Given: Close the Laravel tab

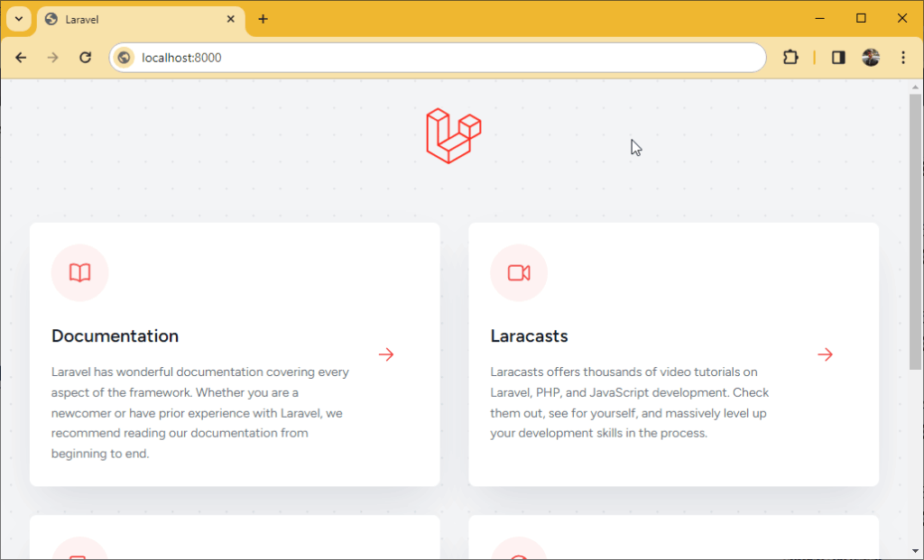Looking at the screenshot, I should [231, 20].
